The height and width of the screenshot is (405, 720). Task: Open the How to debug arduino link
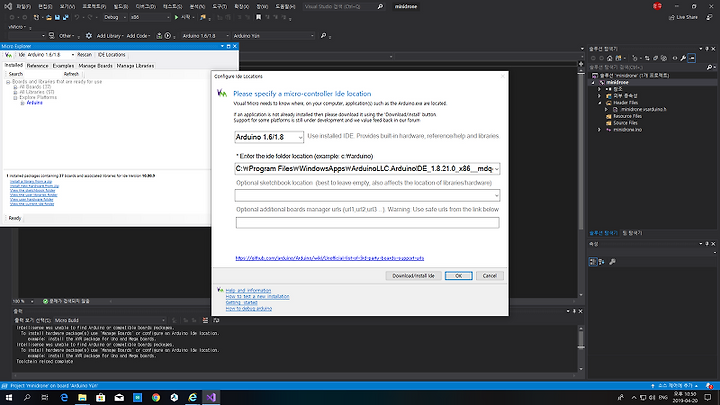click(x=248, y=309)
